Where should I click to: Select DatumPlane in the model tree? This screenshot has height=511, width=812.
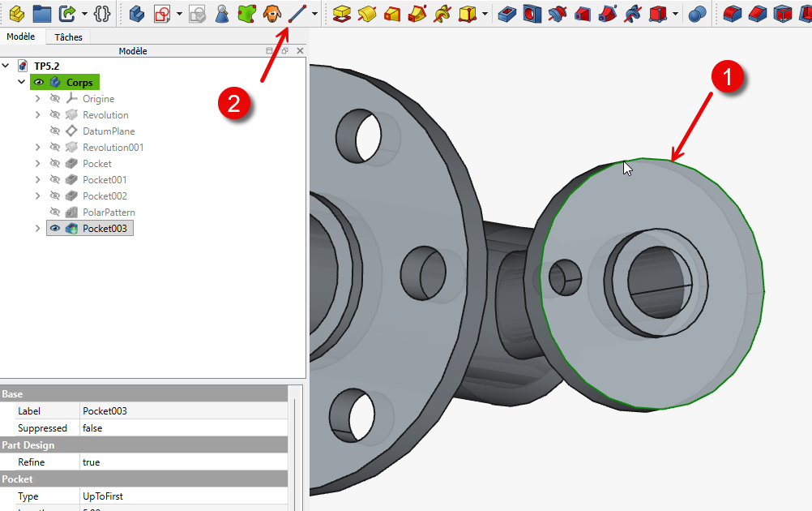point(109,131)
